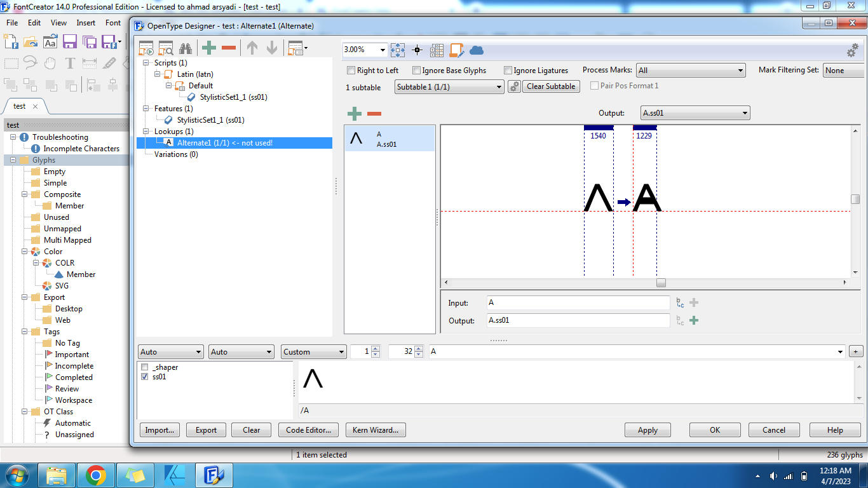Viewport: 868px width, 488px height.
Task: Open Google Chrome from the taskbar
Action: (96, 475)
